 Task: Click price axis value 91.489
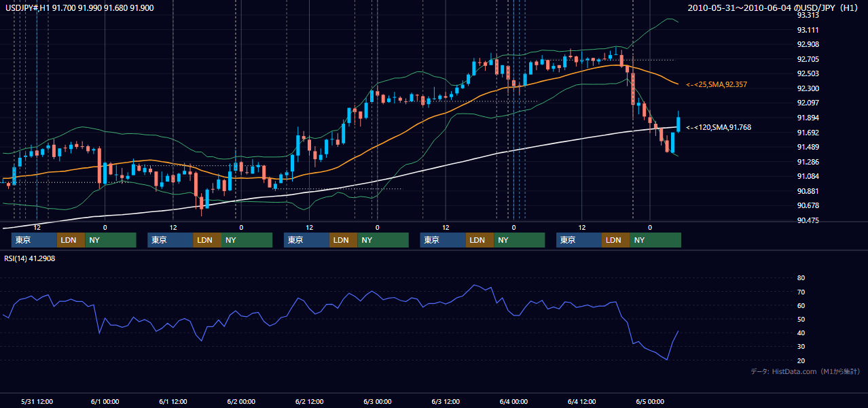(x=808, y=147)
